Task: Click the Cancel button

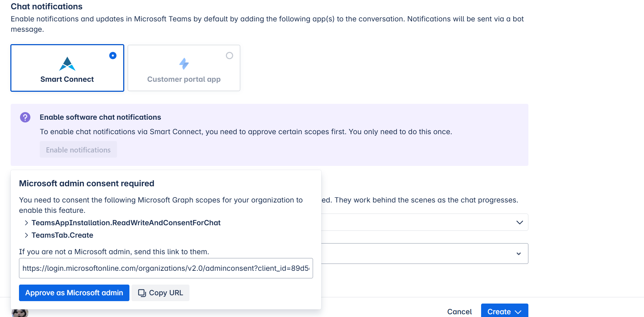Action: pyautogui.click(x=459, y=311)
